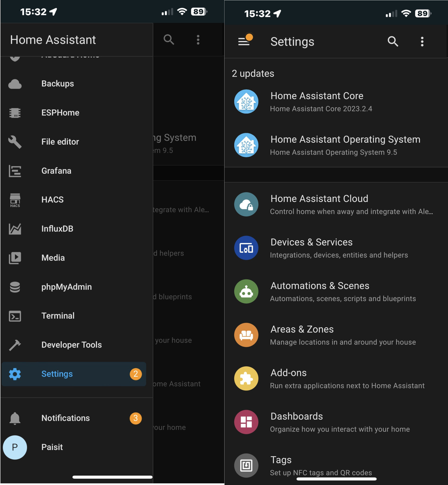Click the Add-ons puzzle icon

[246, 378]
